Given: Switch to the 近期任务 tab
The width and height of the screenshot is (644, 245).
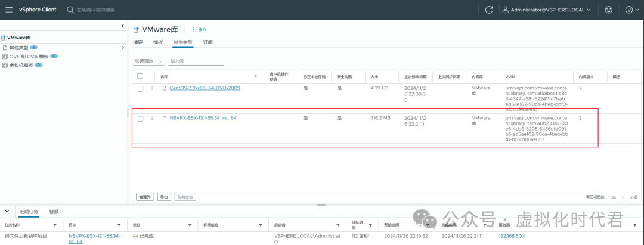Looking at the screenshot, I should pos(29,212).
